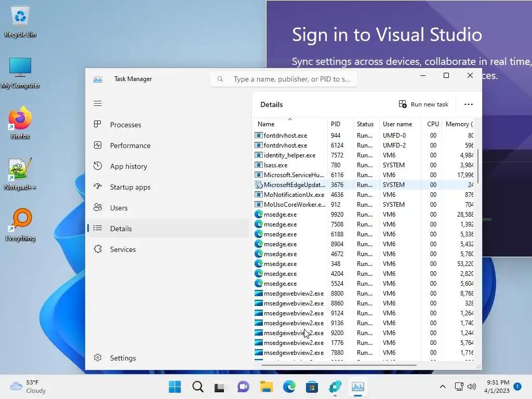
Task: Select the identity_helper.exe process
Action: 364,155
